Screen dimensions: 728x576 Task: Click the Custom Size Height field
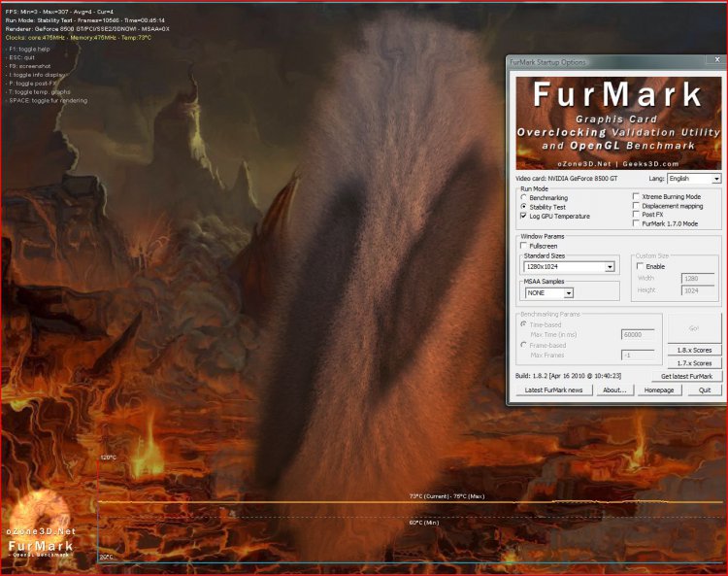(698, 290)
